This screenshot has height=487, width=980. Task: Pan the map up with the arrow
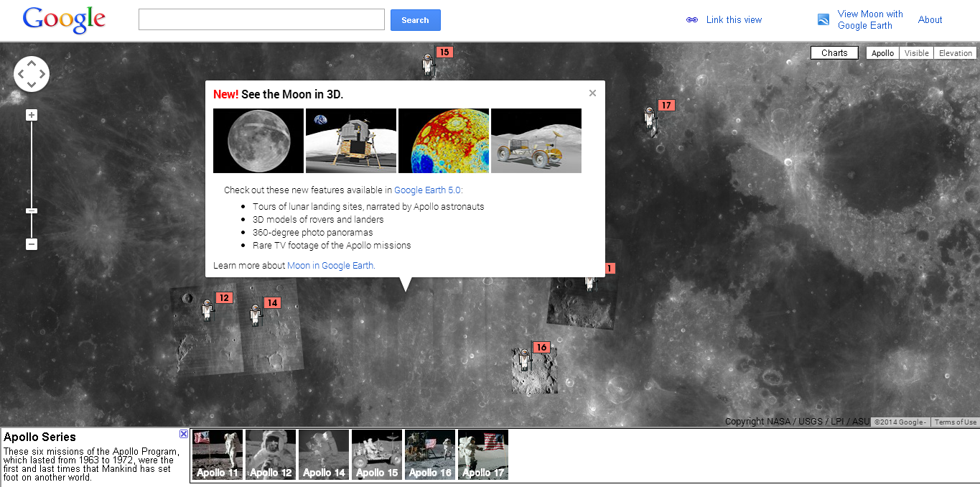tap(32, 65)
